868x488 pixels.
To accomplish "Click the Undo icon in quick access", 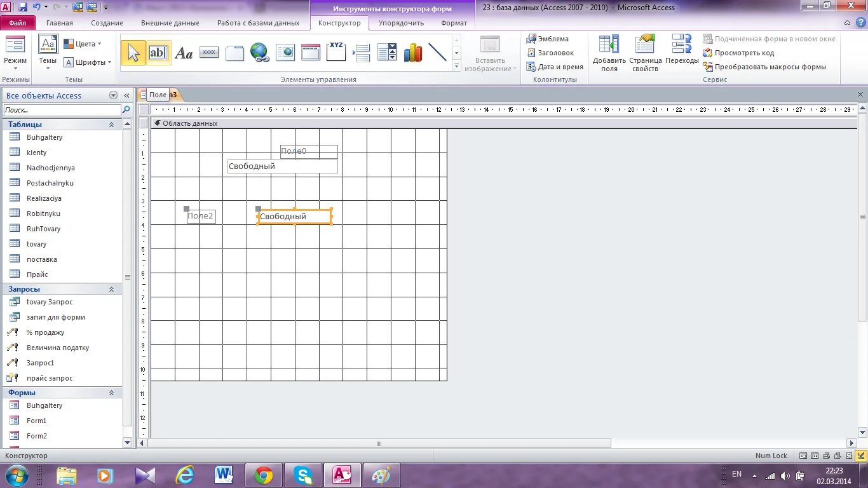I will click(36, 7).
